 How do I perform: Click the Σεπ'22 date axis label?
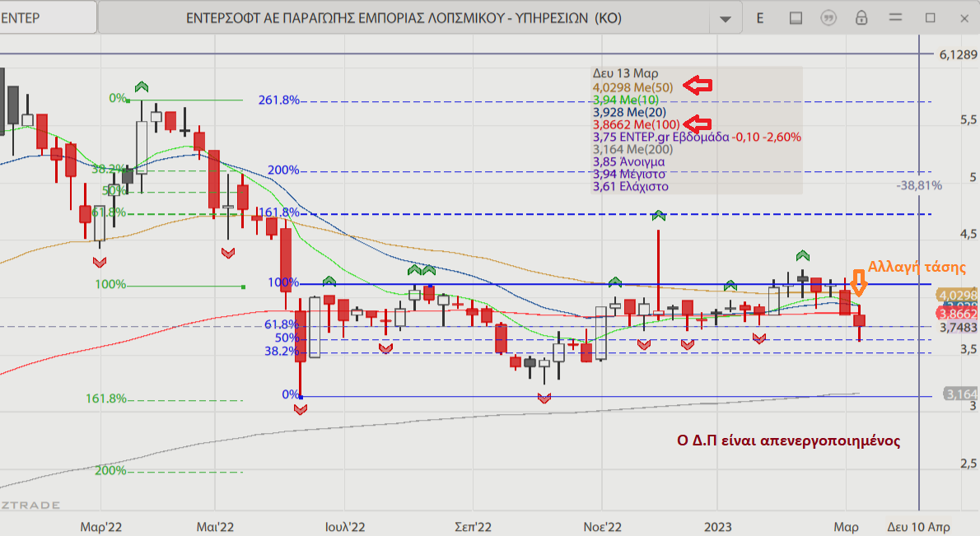[x=473, y=527]
